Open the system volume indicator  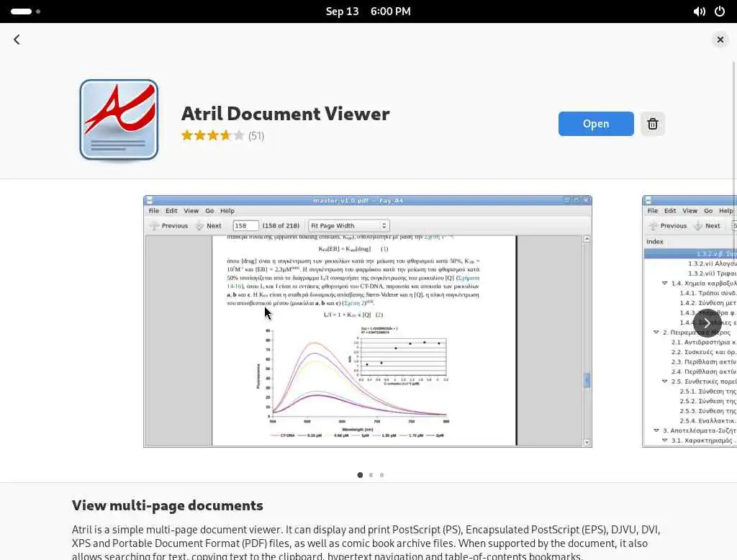coord(700,12)
